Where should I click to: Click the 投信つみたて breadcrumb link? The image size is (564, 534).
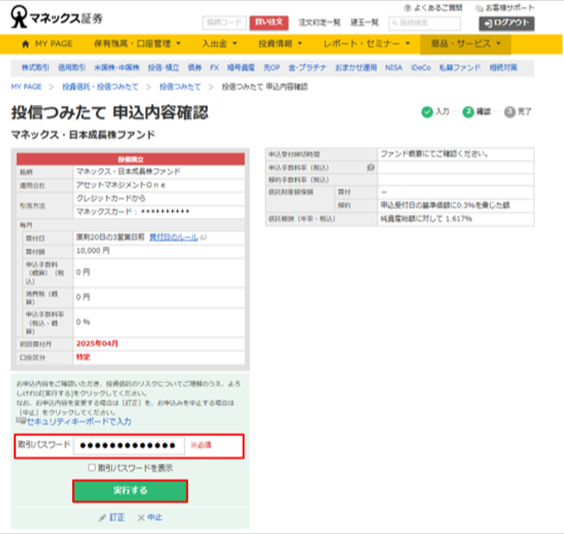click(180, 87)
